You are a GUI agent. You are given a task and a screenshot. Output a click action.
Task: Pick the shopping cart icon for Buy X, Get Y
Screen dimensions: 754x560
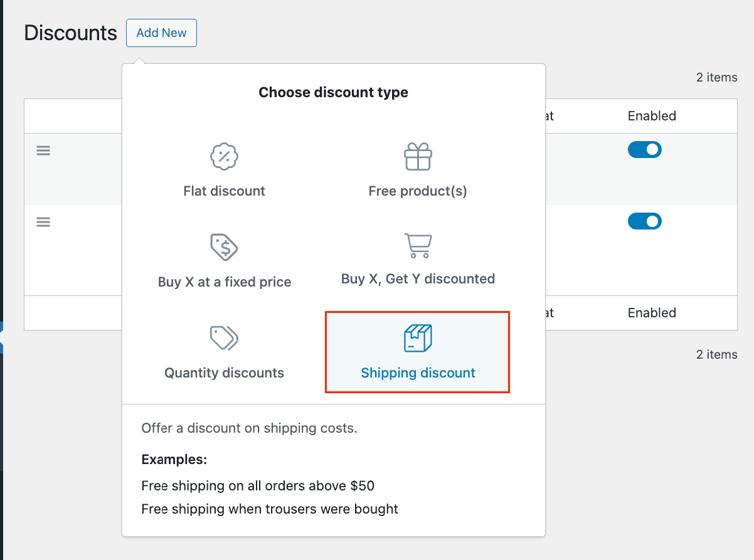(418, 245)
